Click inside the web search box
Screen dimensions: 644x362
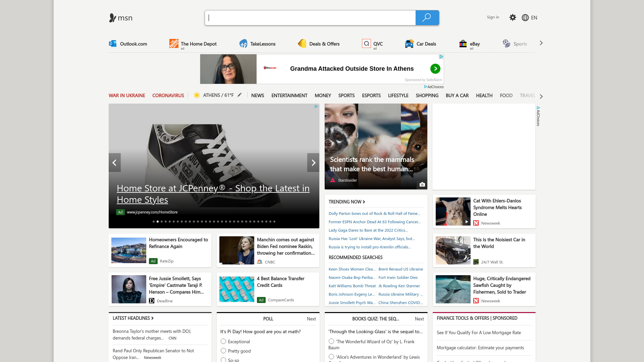pyautogui.click(x=310, y=18)
